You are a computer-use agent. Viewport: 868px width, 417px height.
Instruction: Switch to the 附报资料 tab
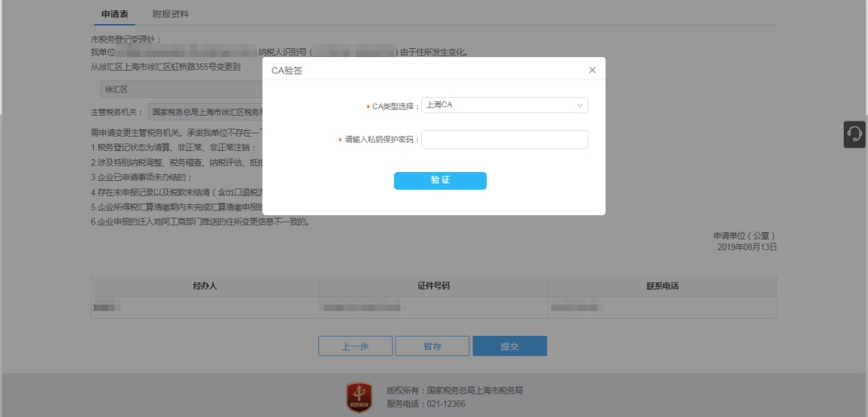click(x=170, y=14)
